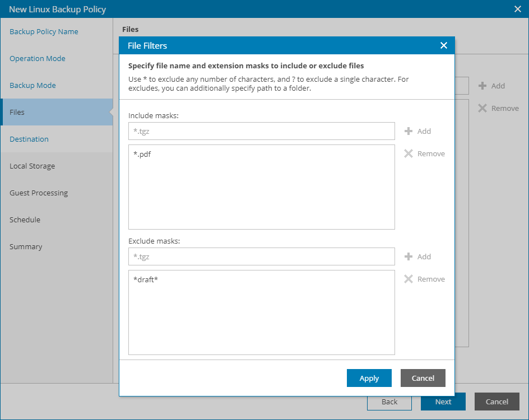Close the New Linux Backup Policy wizard via X
Viewport: 529px width, 420px height.
tap(517, 9)
